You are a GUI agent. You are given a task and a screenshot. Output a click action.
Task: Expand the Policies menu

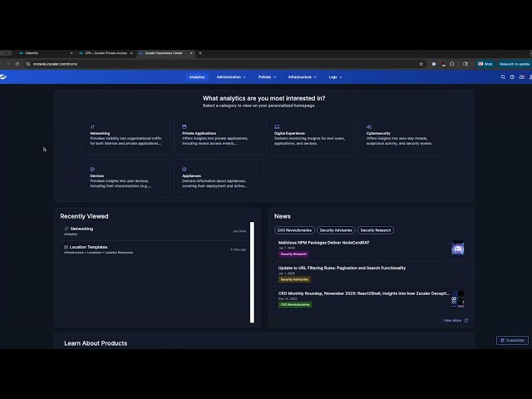tap(267, 77)
